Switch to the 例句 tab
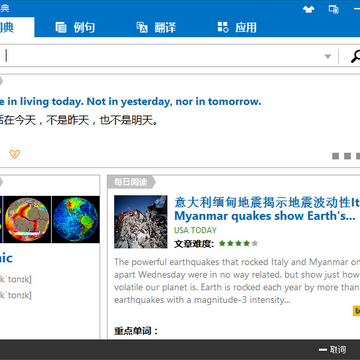The image size is (360, 360). point(75,27)
